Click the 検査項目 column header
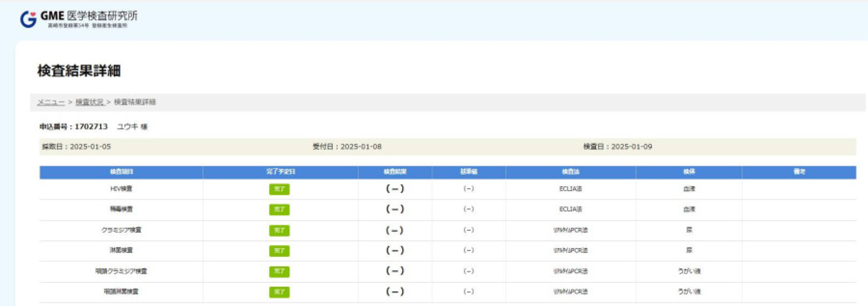The height and width of the screenshot is (306, 868). pyautogui.click(x=121, y=172)
